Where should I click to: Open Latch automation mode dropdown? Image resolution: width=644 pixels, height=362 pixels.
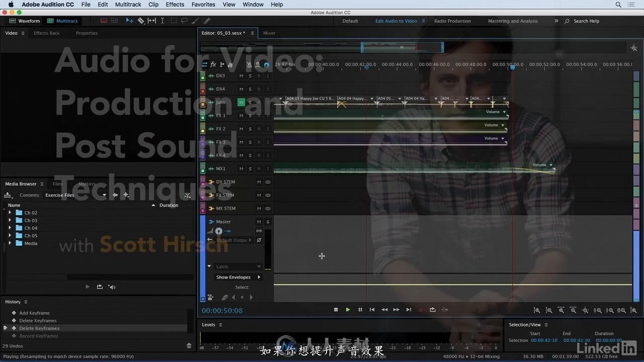click(x=238, y=267)
